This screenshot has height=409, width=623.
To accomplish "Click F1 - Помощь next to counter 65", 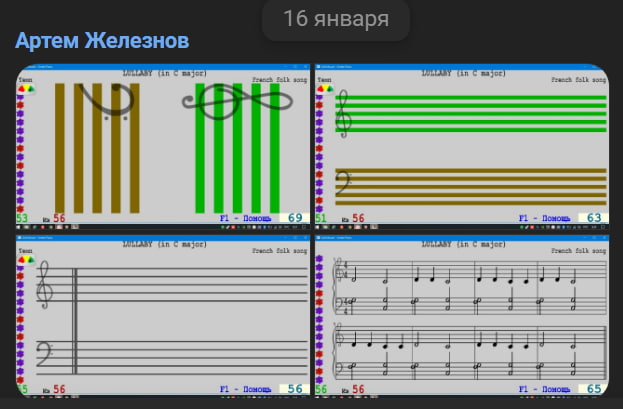I will (545, 389).
